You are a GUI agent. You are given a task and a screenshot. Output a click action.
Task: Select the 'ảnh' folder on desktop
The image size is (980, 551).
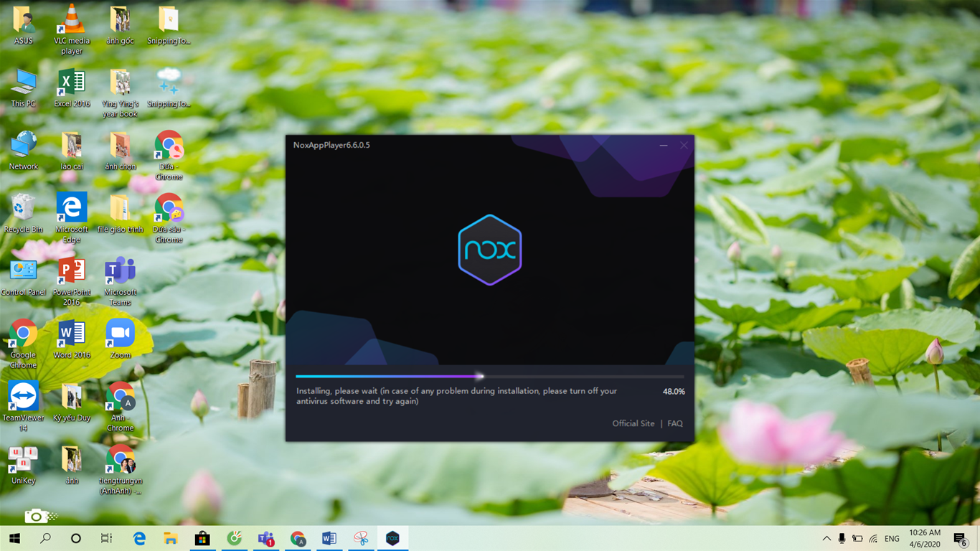tap(72, 465)
